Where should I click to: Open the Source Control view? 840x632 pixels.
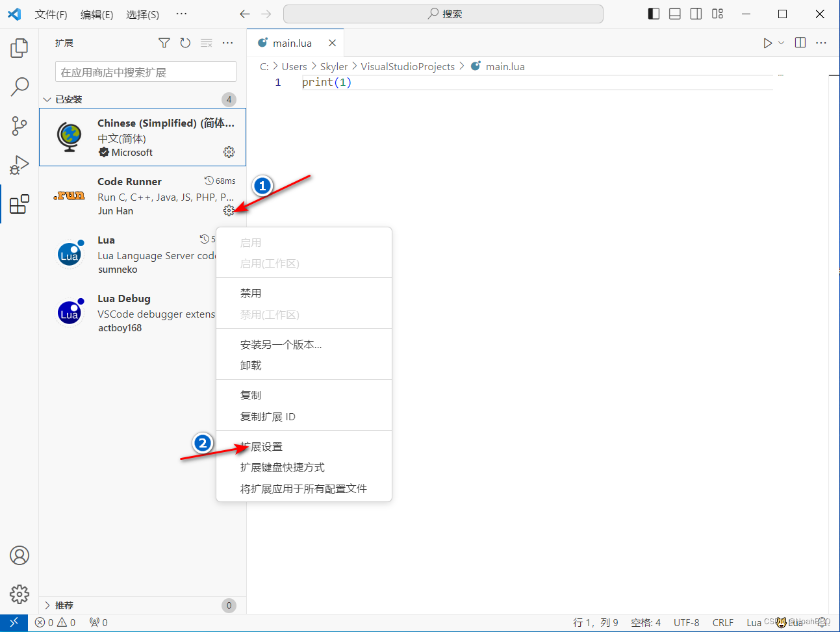pos(19,126)
